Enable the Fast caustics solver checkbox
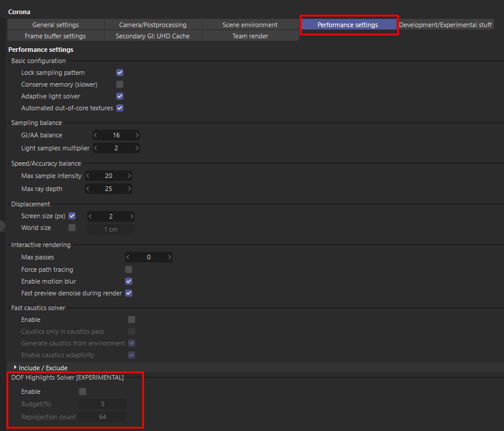The height and width of the screenshot is (431, 504). (132, 320)
